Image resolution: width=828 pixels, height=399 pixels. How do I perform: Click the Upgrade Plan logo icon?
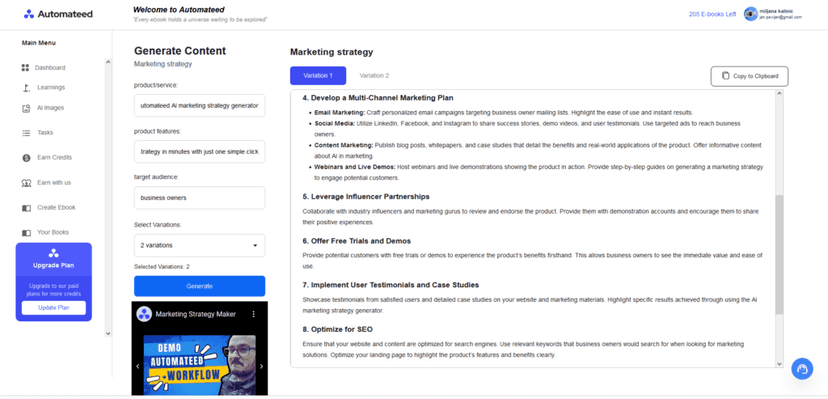click(x=53, y=253)
